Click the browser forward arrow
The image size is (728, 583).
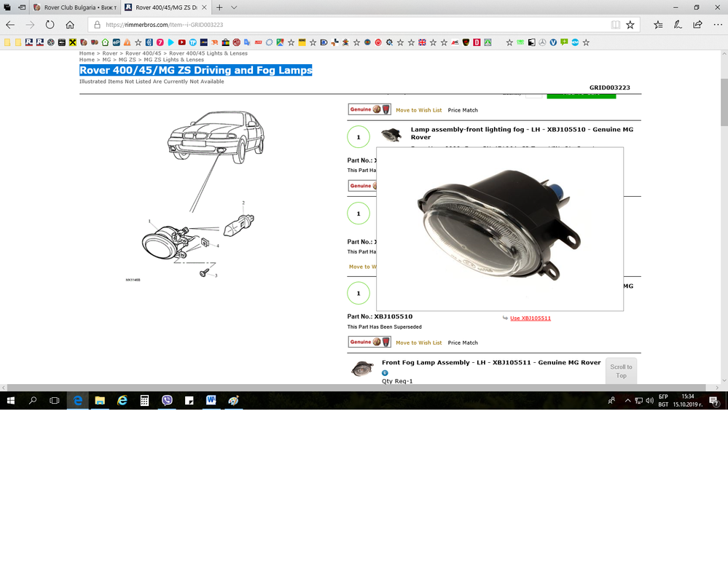[30, 25]
